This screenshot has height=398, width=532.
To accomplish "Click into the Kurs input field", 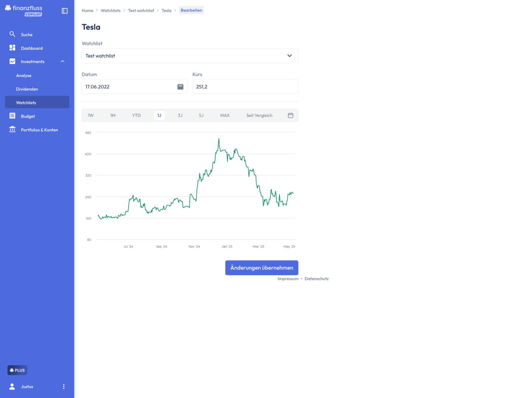I will [245, 87].
